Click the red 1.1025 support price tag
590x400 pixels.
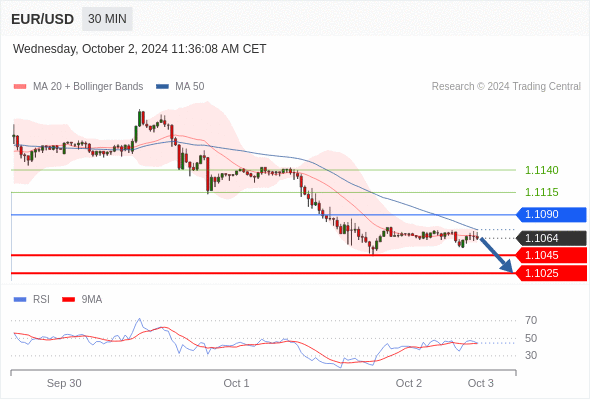pos(551,273)
